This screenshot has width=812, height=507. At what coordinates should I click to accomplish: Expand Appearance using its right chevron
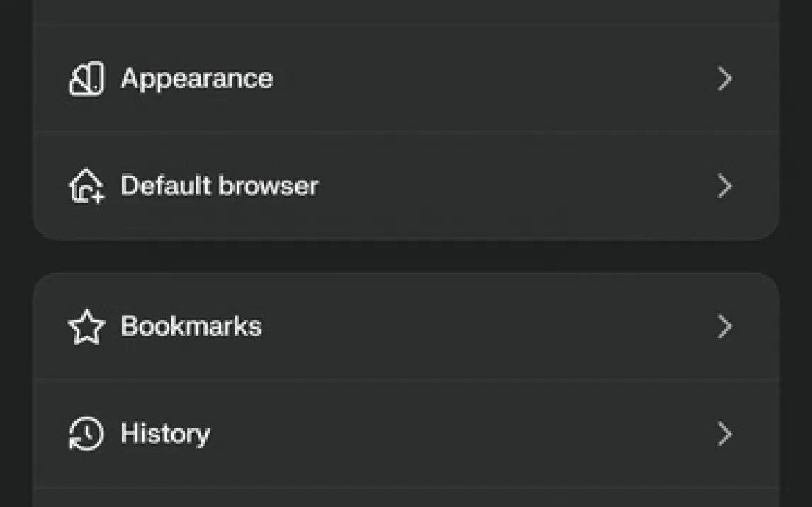(724, 79)
